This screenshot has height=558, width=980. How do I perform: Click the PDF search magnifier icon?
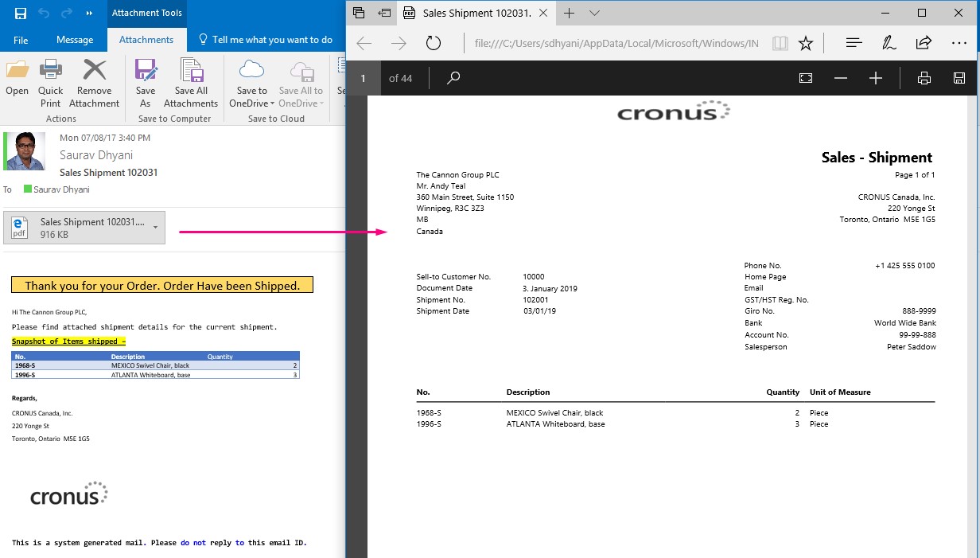[453, 78]
